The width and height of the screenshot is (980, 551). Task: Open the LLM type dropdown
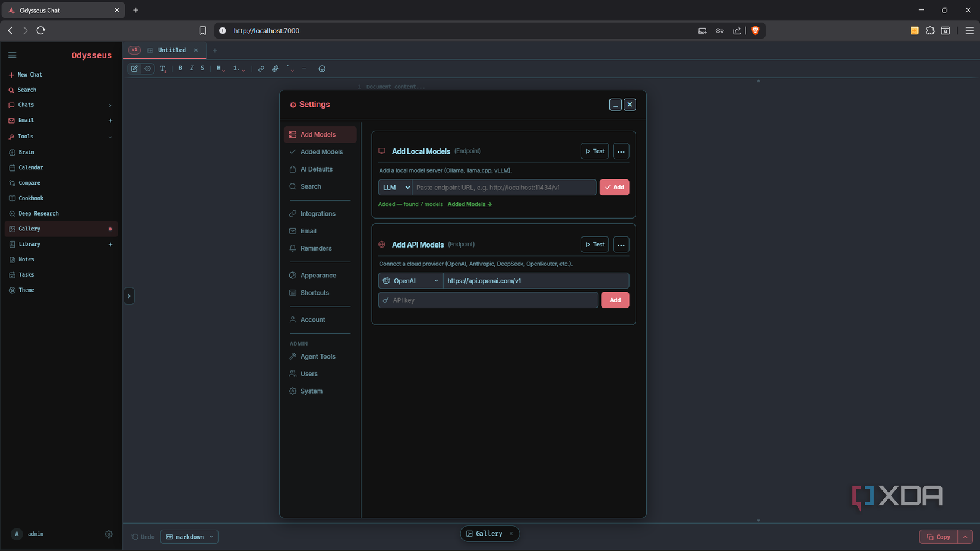(396, 188)
